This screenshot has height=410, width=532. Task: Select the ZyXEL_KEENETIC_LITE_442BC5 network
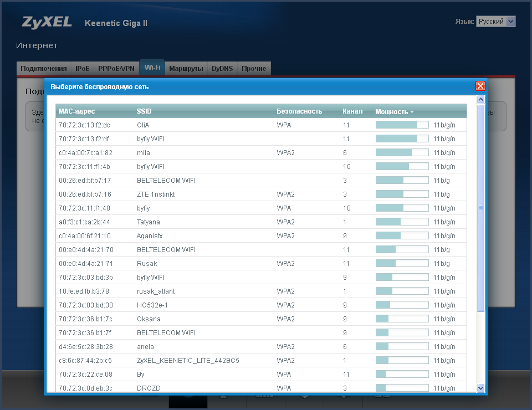[x=261, y=361]
